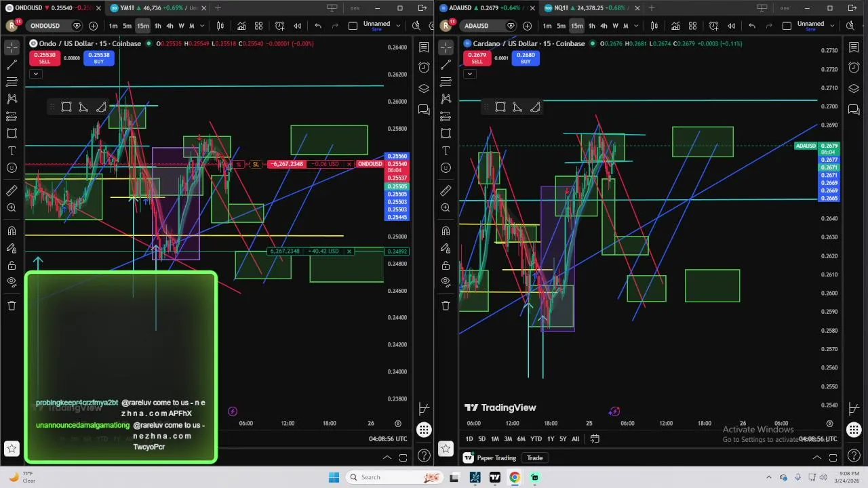Close the ONDOUSD order line with X

click(349, 164)
